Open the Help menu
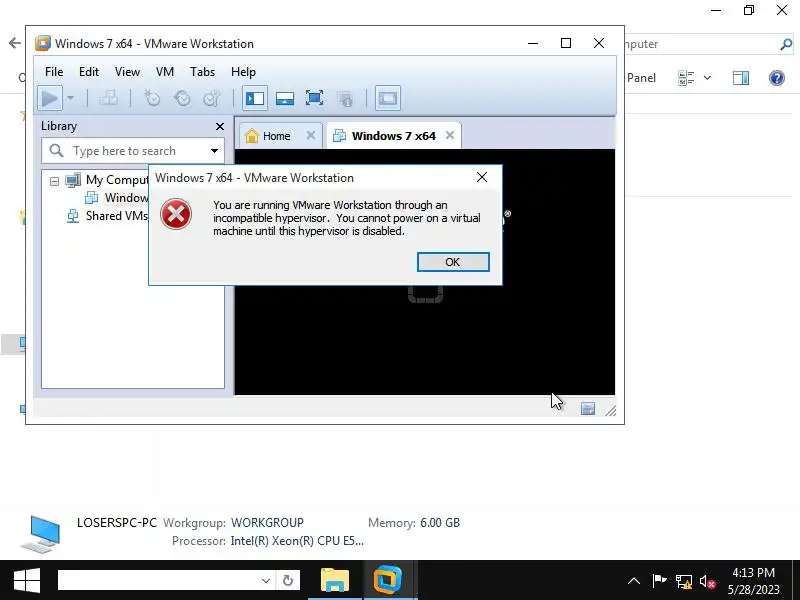The width and height of the screenshot is (800, 600). tap(243, 72)
